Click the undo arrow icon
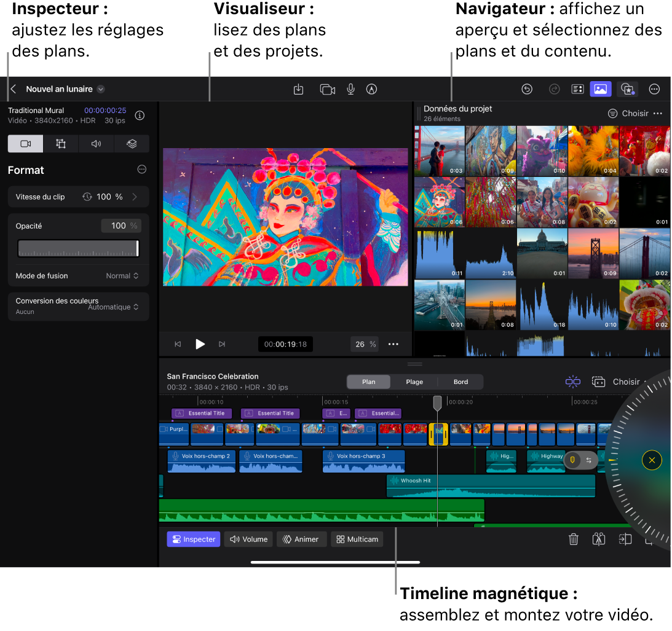 tap(527, 89)
